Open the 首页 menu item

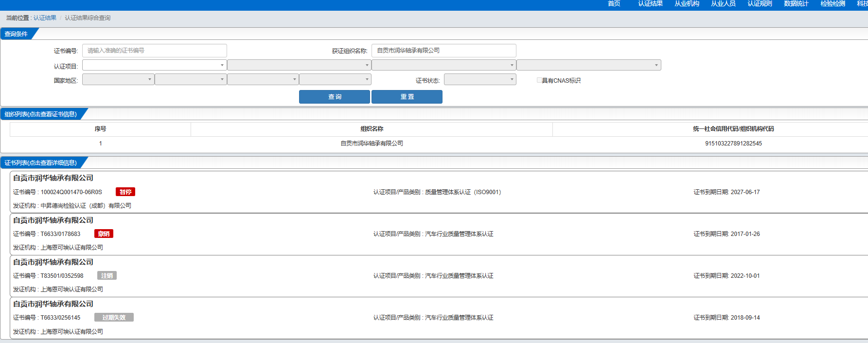pyautogui.click(x=614, y=4)
